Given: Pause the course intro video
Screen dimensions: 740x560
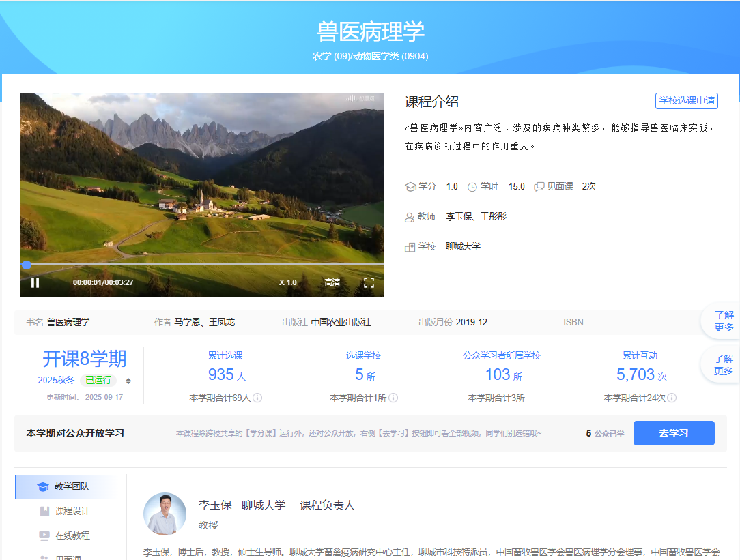Looking at the screenshot, I should pyautogui.click(x=35, y=282).
